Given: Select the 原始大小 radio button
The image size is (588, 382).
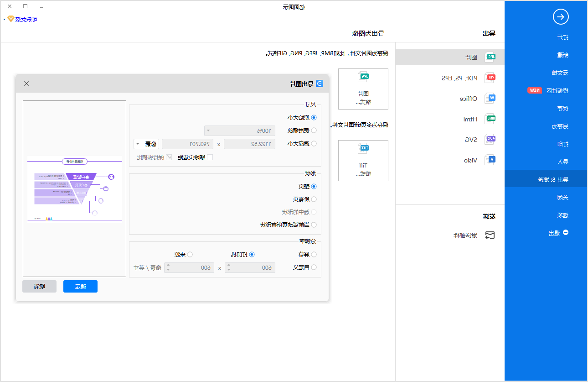Looking at the screenshot, I should click(314, 117).
